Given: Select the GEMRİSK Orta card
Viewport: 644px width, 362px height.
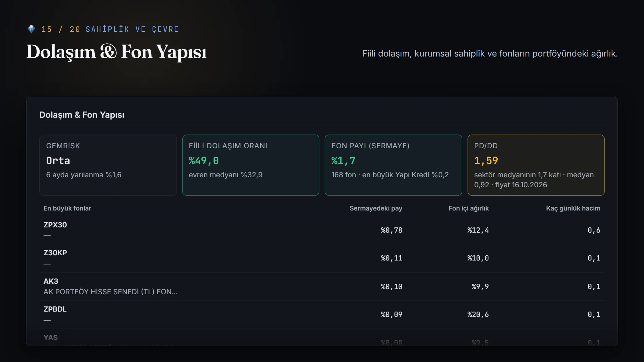Looking at the screenshot, I should pos(108,165).
